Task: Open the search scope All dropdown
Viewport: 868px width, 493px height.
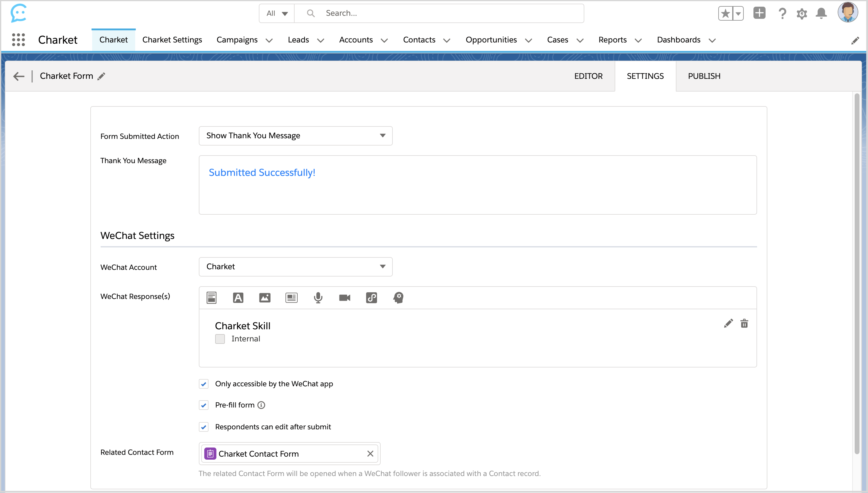Action: pos(277,13)
